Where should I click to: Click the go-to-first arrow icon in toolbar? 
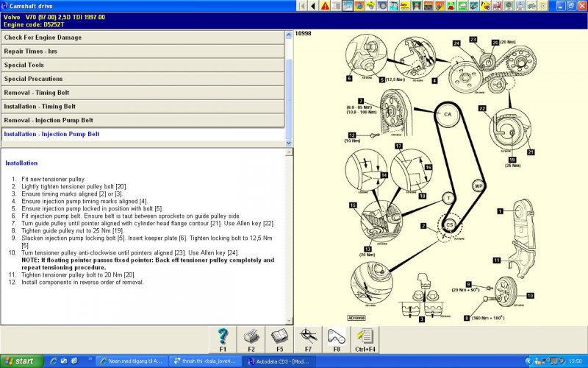(x=302, y=6)
